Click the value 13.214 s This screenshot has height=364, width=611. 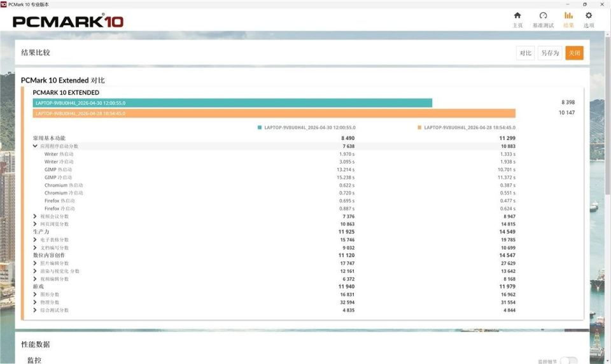346,169
